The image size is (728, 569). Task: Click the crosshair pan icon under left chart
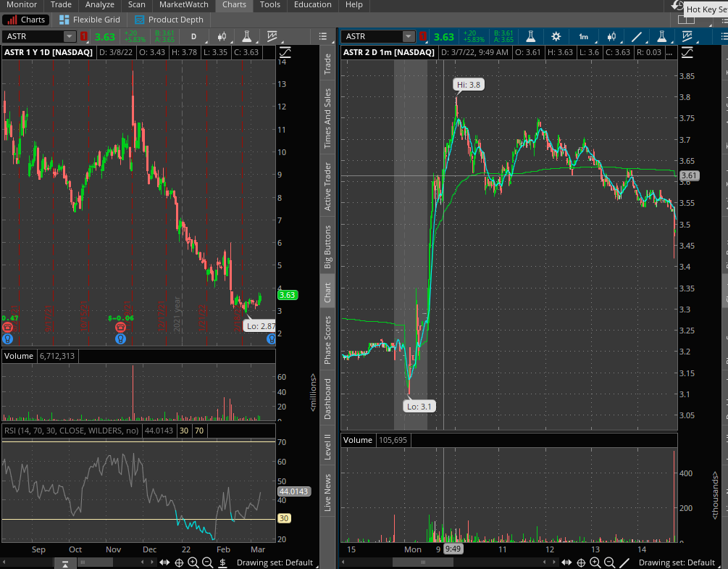pyautogui.click(x=179, y=562)
